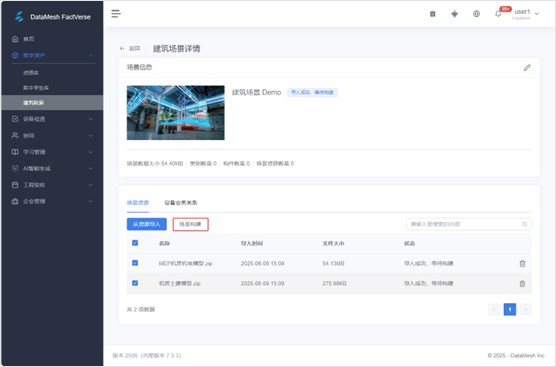Click page 1 pagination button

(x=510, y=310)
